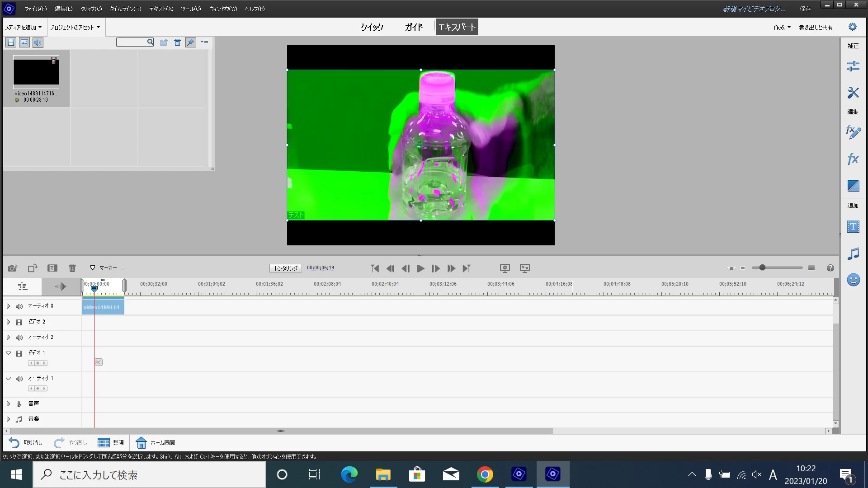
Task: Switch to the クイック tab
Action: coord(372,27)
